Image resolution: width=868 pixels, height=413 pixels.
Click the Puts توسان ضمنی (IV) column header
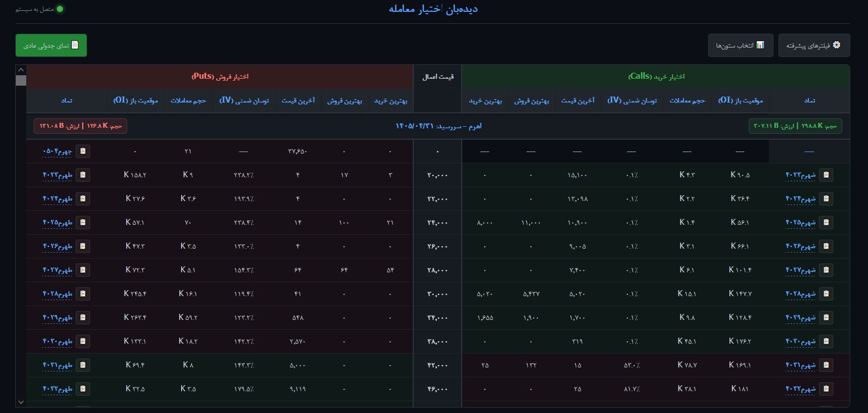tap(244, 101)
